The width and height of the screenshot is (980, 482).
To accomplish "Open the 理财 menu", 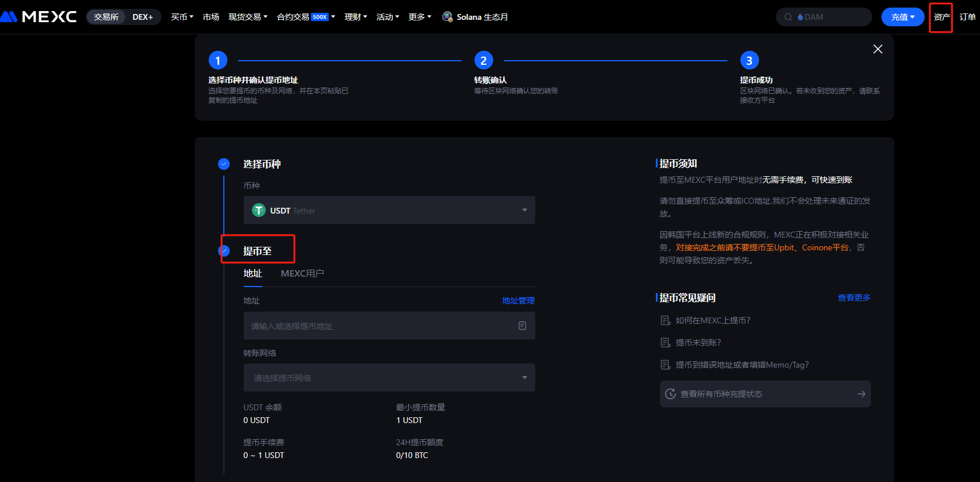I will (x=356, y=17).
